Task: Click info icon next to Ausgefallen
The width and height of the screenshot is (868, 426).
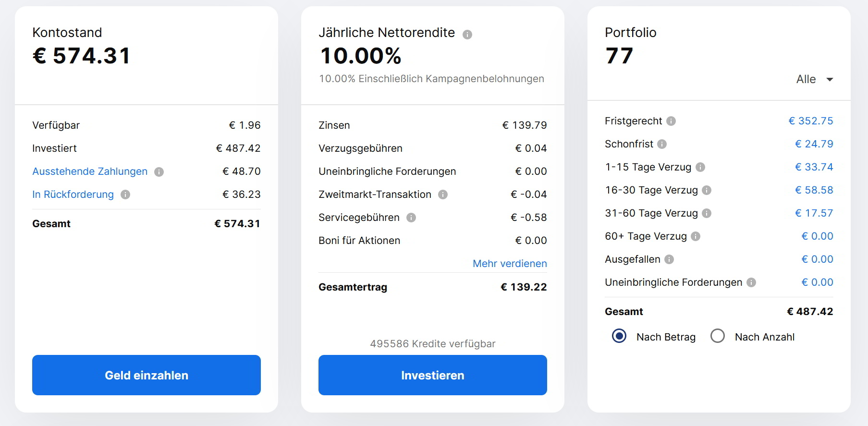Action: (669, 259)
